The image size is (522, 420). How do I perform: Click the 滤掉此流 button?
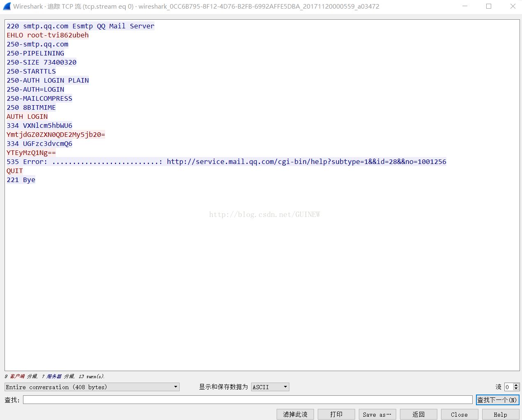coord(295,414)
